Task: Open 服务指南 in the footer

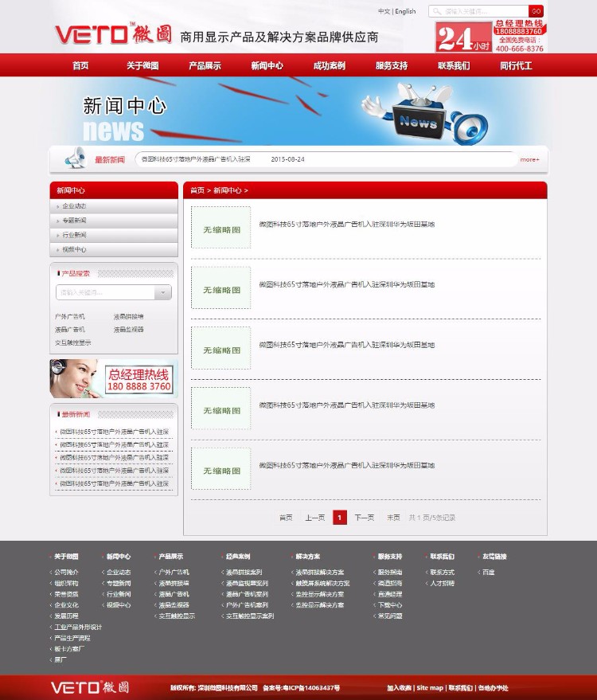Action: (390, 573)
